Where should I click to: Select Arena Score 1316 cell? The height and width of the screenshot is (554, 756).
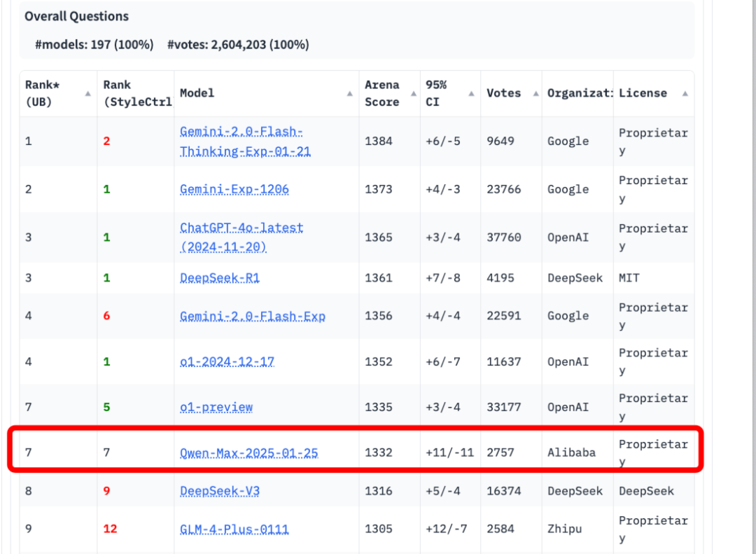(x=379, y=491)
